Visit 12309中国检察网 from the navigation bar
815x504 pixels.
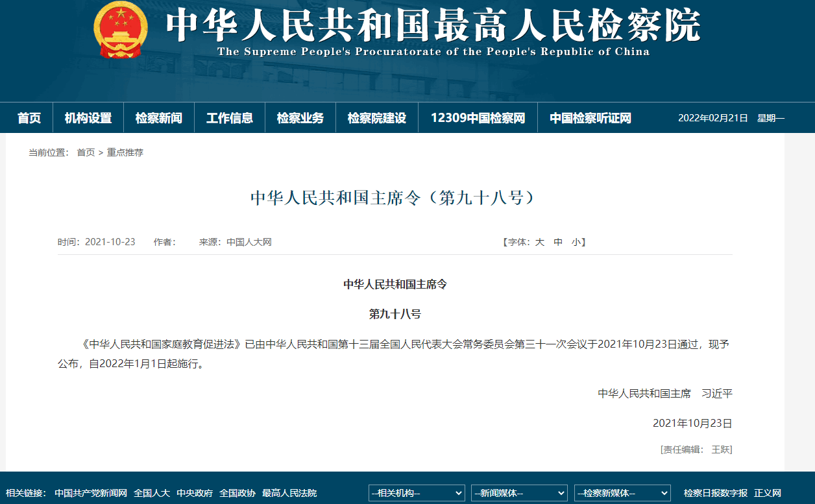point(478,118)
